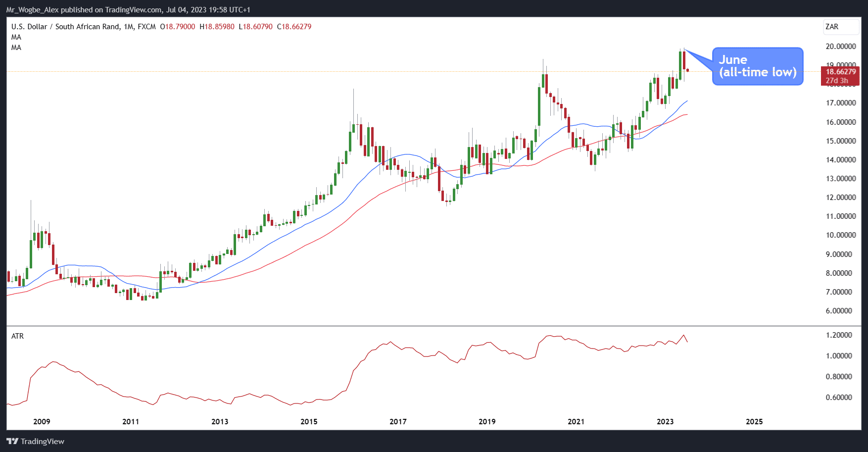The width and height of the screenshot is (868, 452).
Task: Click the ATR scale value 1.00000
Action: (839, 356)
